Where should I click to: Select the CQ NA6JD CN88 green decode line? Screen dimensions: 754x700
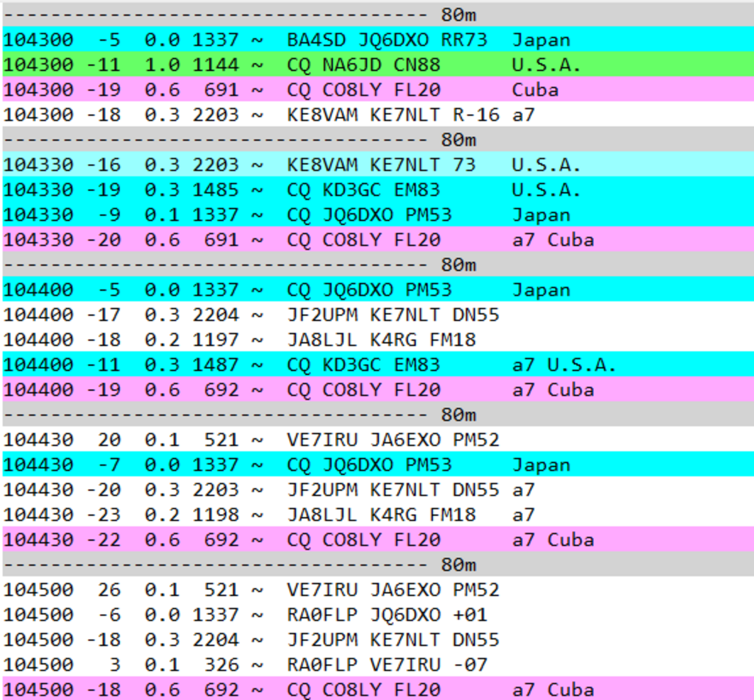[x=377, y=65]
